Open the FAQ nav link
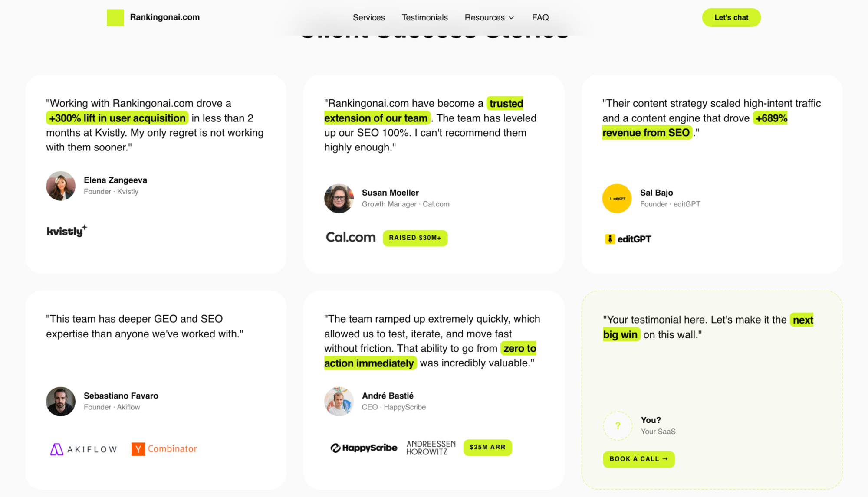Image resolution: width=868 pixels, height=497 pixels. click(x=540, y=17)
